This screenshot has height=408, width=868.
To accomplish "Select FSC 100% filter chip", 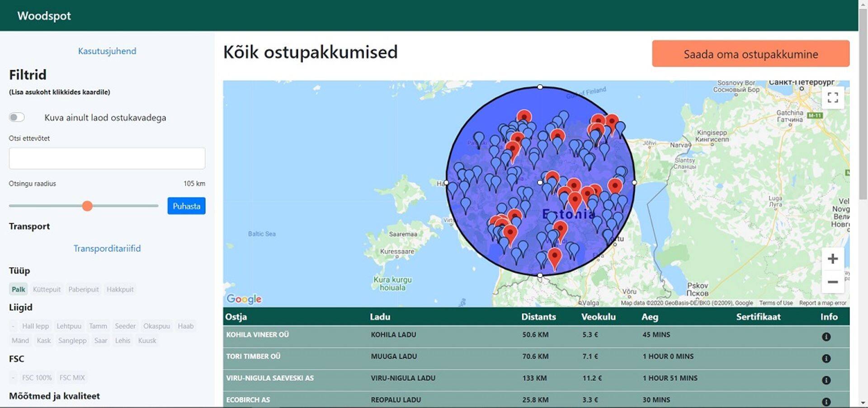I will click(x=37, y=378).
